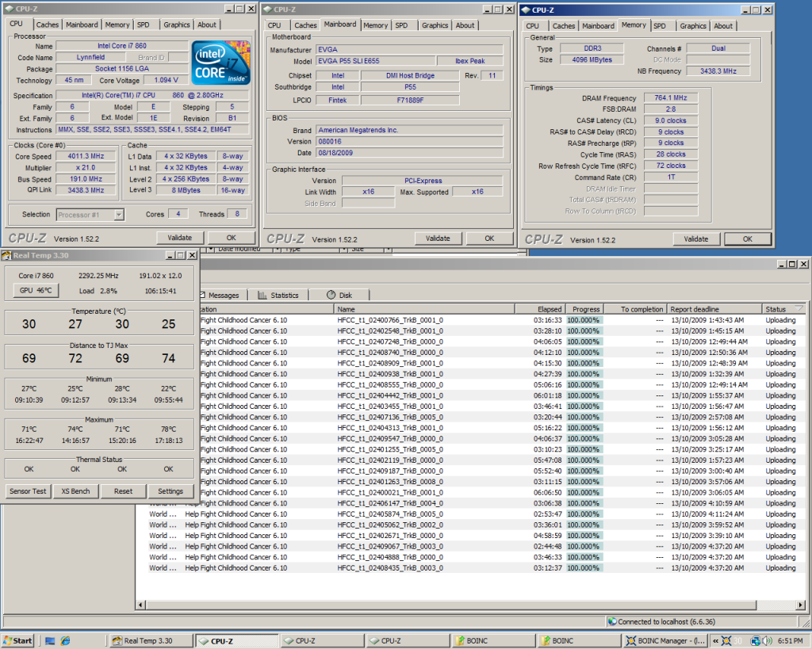Open the volume icon in the system tray

[x=768, y=641]
